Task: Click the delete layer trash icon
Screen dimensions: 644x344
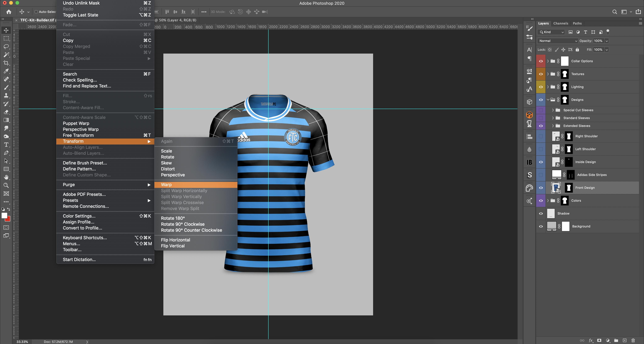Action: click(633, 340)
